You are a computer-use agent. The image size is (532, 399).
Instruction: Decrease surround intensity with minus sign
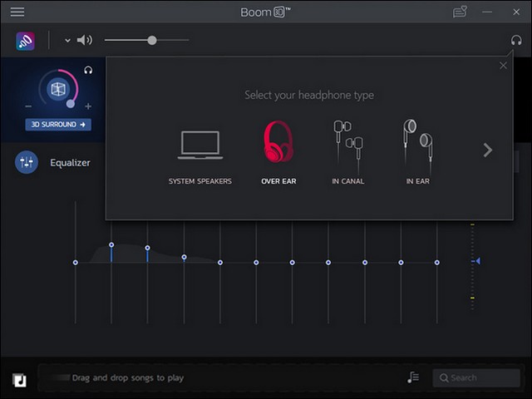pos(28,106)
